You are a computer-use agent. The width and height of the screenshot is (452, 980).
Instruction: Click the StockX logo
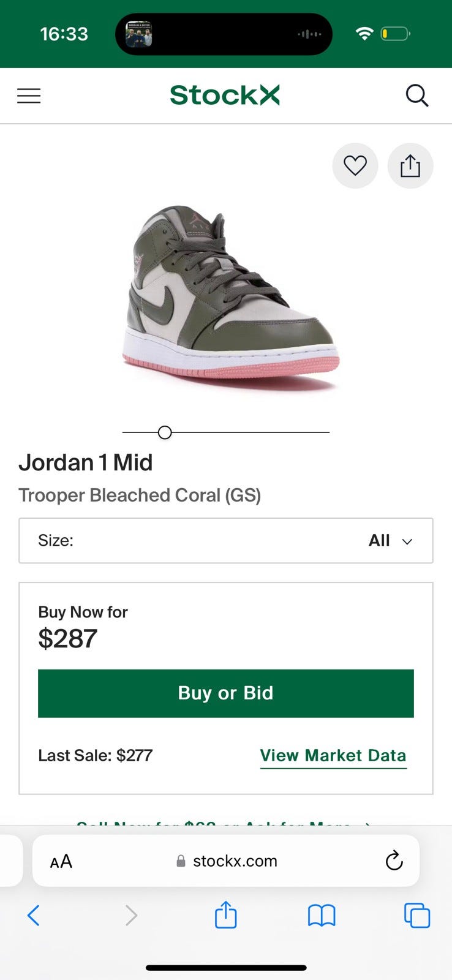coord(225,96)
